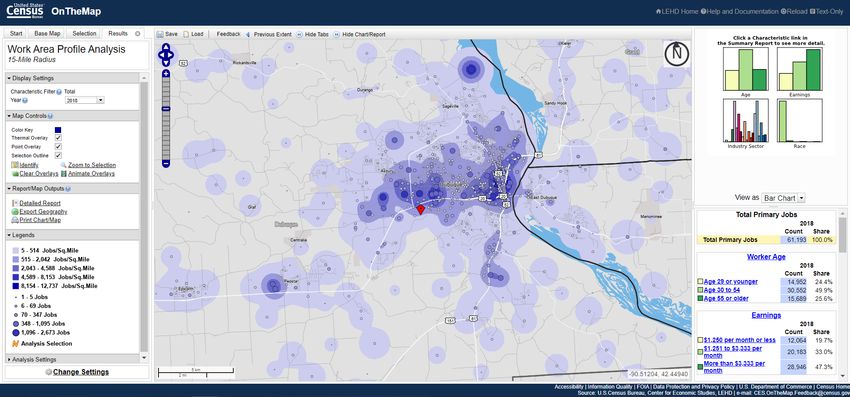The height and width of the screenshot is (397, 850).
Task: Zoom out with the minus button
Action: point(166,163)
